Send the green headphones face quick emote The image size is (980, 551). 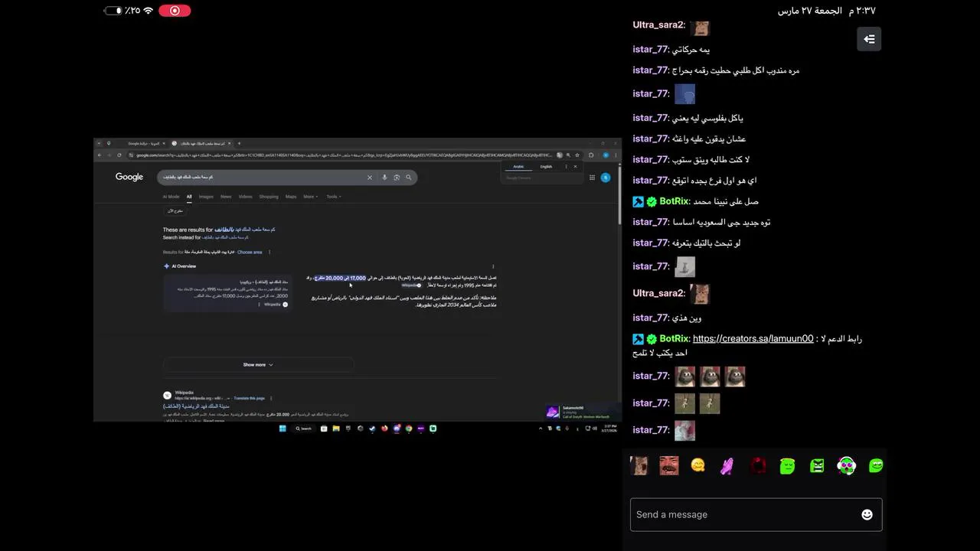click(846, 465)
